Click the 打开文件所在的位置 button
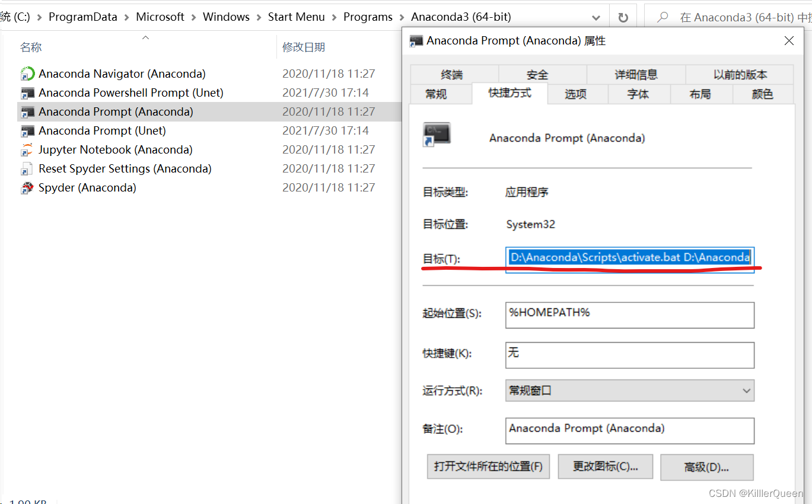812x504 pixels. (x=488, y=467)
